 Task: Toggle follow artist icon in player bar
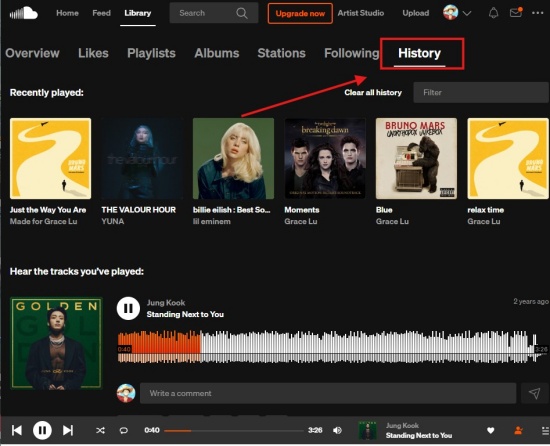point(518,430)
